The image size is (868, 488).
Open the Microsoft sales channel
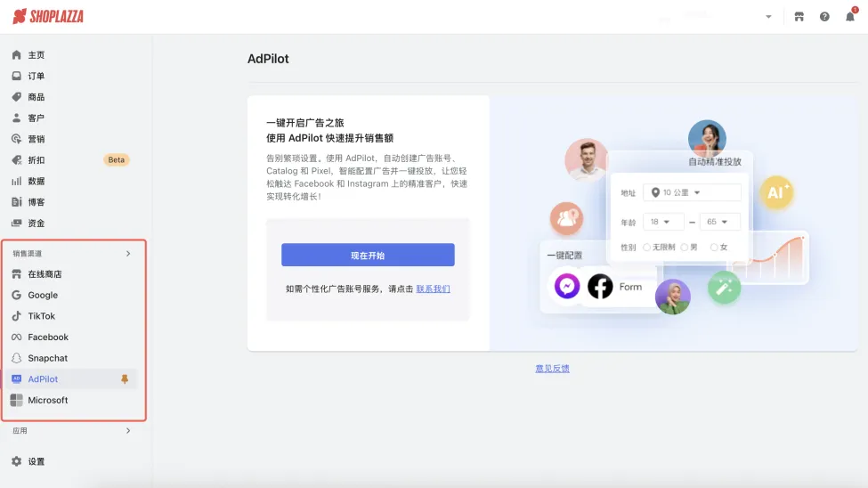click(48, 400)
